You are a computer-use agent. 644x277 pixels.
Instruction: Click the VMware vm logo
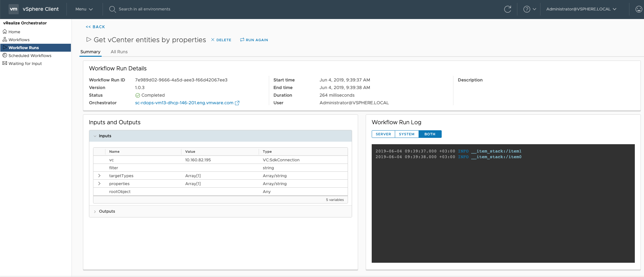[14, 9]
